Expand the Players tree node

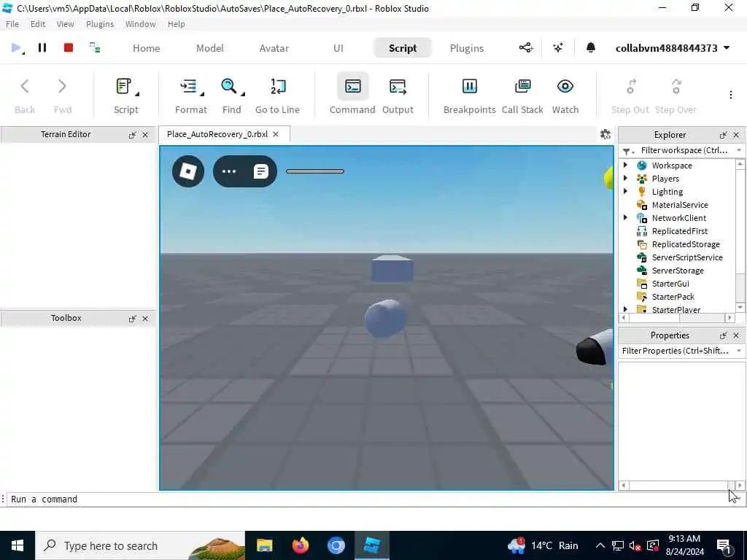(625, 178)
